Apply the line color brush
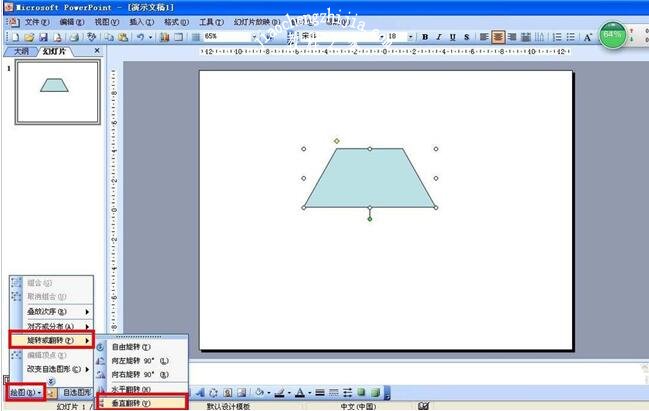 coord(280,392)
